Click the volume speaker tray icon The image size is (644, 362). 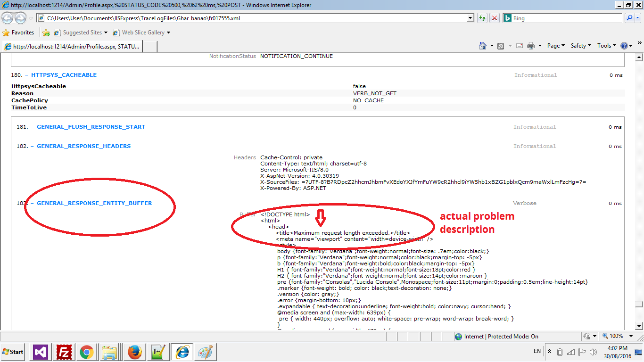[594, 352]
